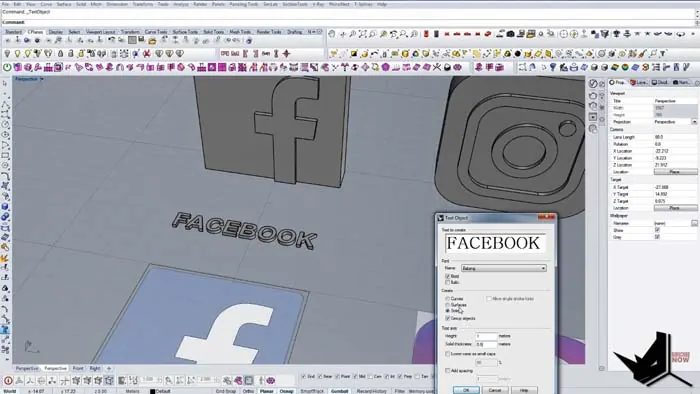Screen dimensions: 700x394
Task: Switch to the Drafting toolbar tab
Action: point(294,32)
